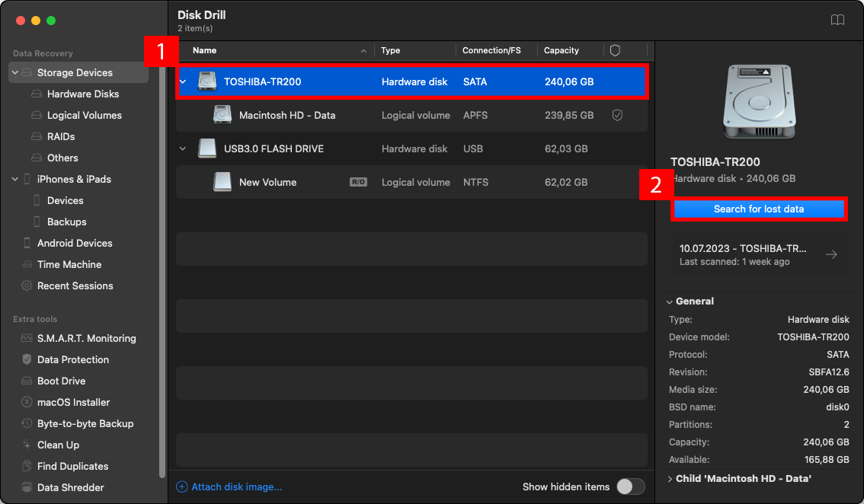Collapse the USB3.0 FLASH DRIVE row
The image size is (864, 504).
click(183, 148)
